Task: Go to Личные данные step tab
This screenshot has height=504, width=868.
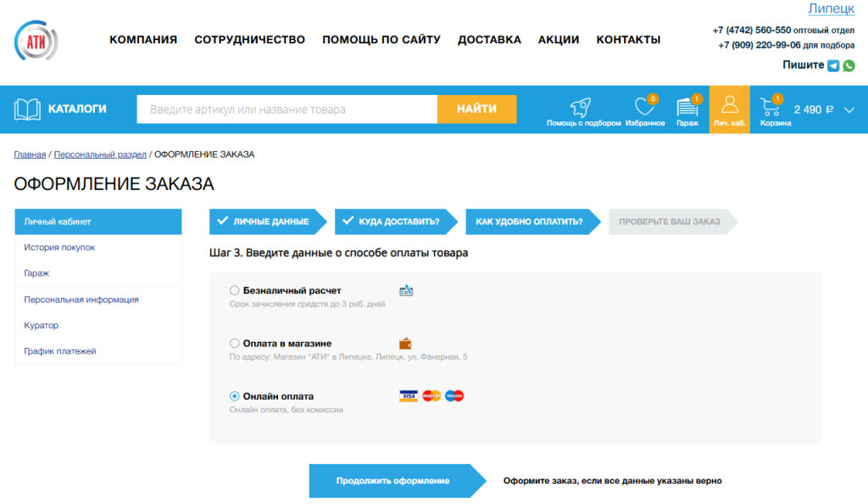Action: [x=263, y=221]
